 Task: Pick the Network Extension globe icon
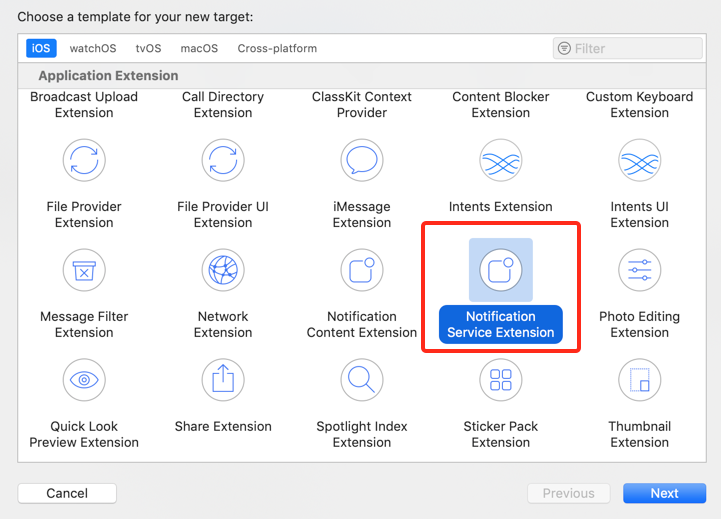223,270
